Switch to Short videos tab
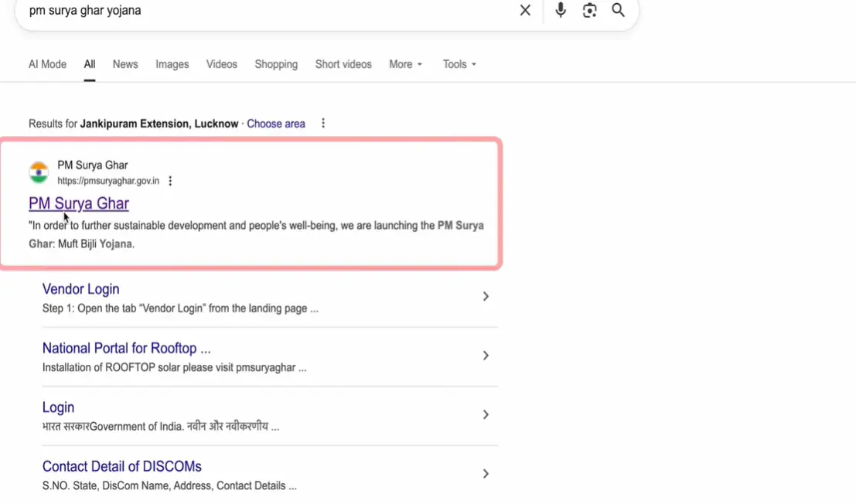856x504 pixels. [x=343, y=64]
